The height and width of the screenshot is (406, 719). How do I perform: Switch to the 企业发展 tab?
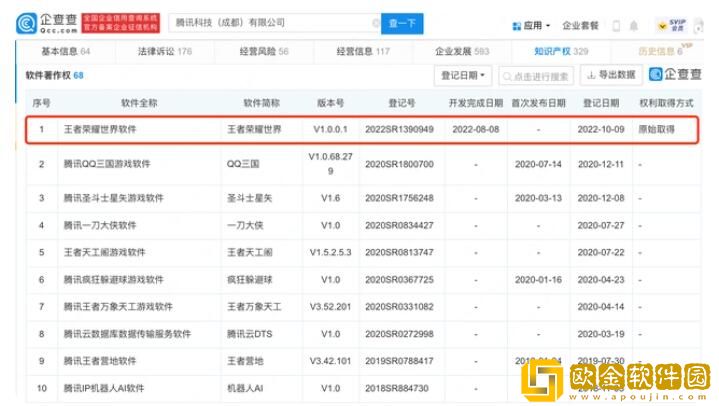pyautogui.click(x=462, y=51)
